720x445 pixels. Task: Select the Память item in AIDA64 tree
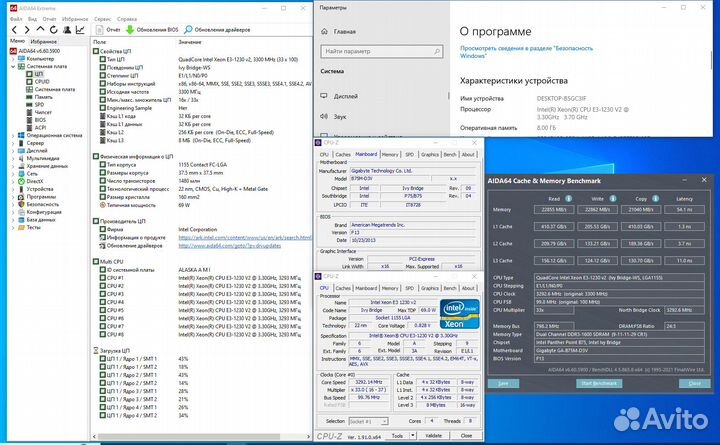(x=39, y=97)
